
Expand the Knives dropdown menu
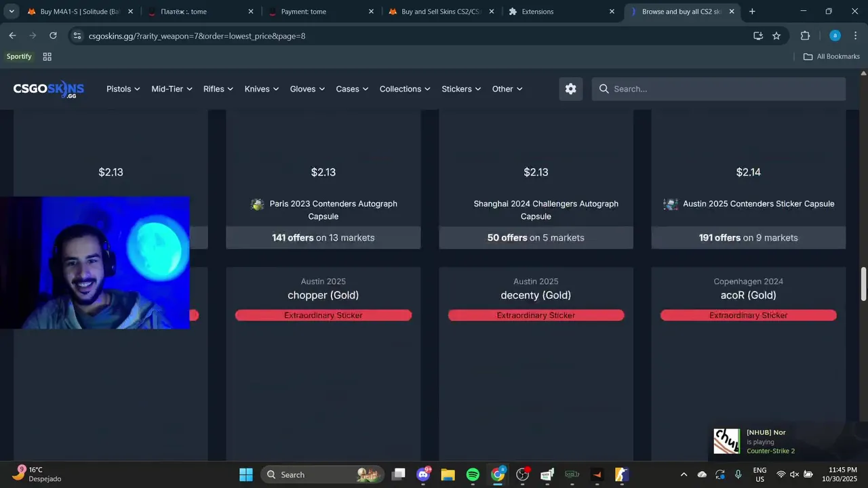pos(262,89)
